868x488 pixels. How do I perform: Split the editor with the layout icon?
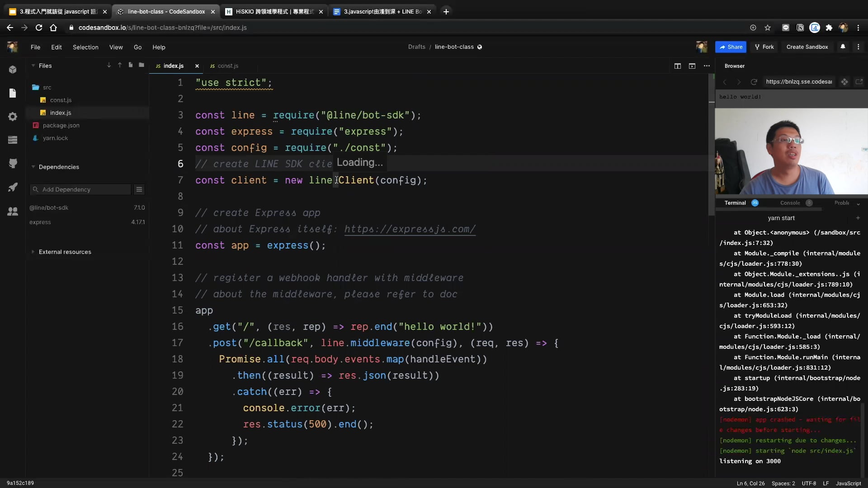tap(677, 66)
